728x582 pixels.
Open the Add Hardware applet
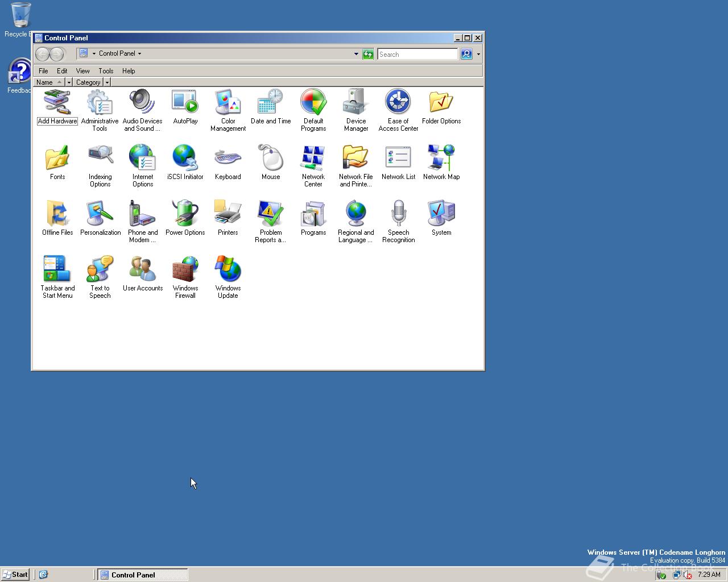pyautogui.click(x=57, y=107)
